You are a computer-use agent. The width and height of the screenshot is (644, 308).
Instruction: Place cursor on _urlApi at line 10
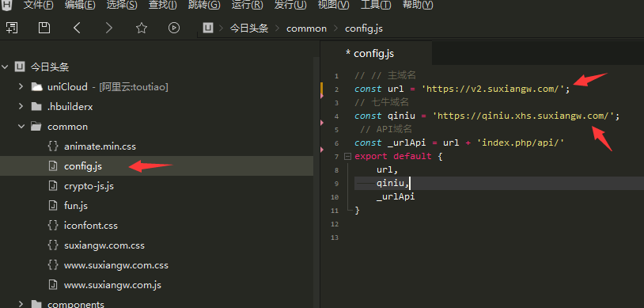(x=396, y=197)
